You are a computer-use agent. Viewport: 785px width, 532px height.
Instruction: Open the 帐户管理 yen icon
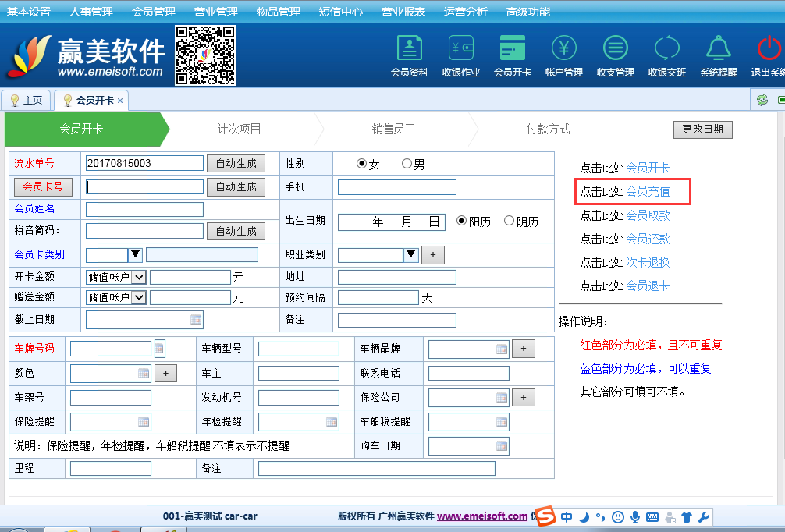pyautogui.click(x=564, y=49)
